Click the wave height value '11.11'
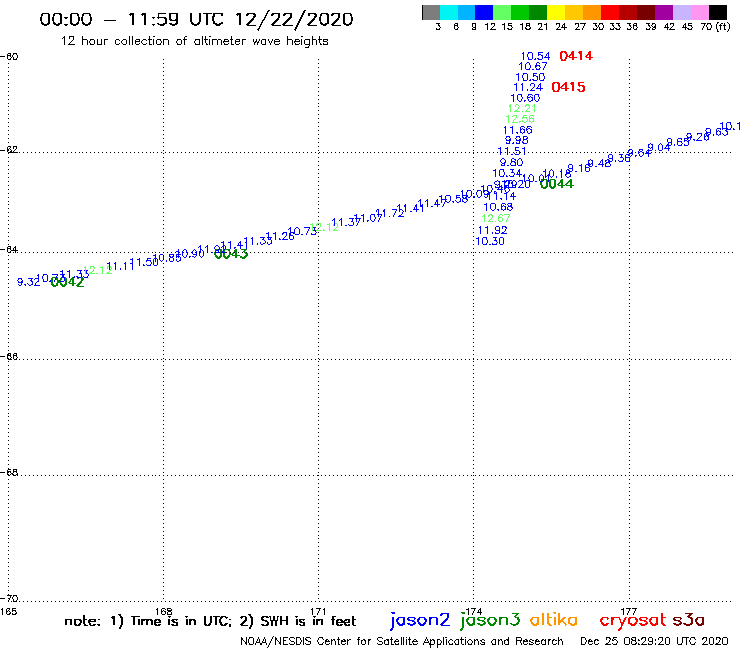Image resolution: width=740 pixels, height=650 pixels. click(121, 267)
